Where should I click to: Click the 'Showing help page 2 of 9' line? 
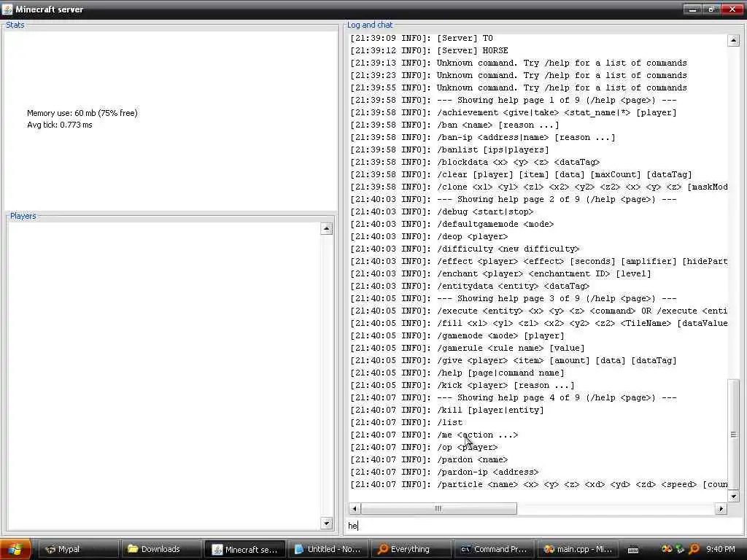(x=514, y=199)
